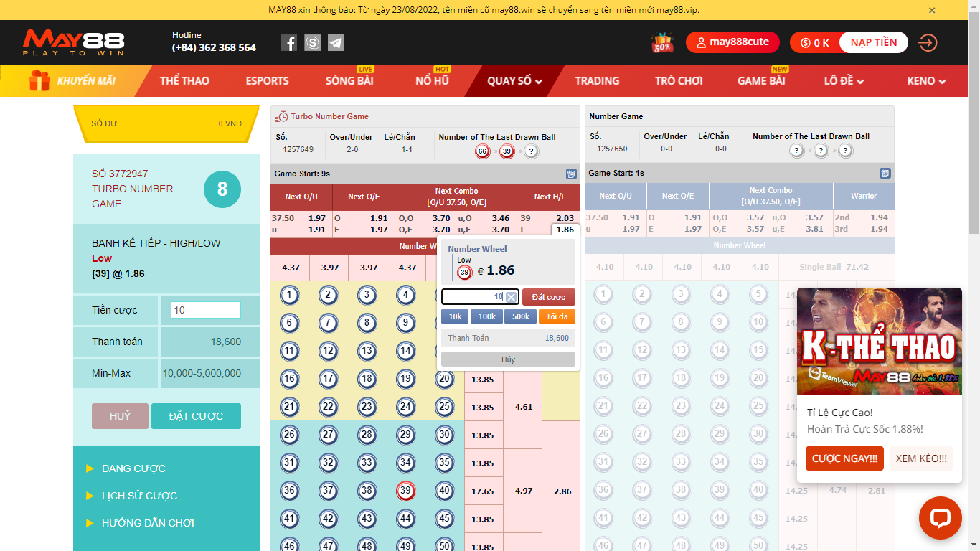Add 100k quick bet amount

487,316
